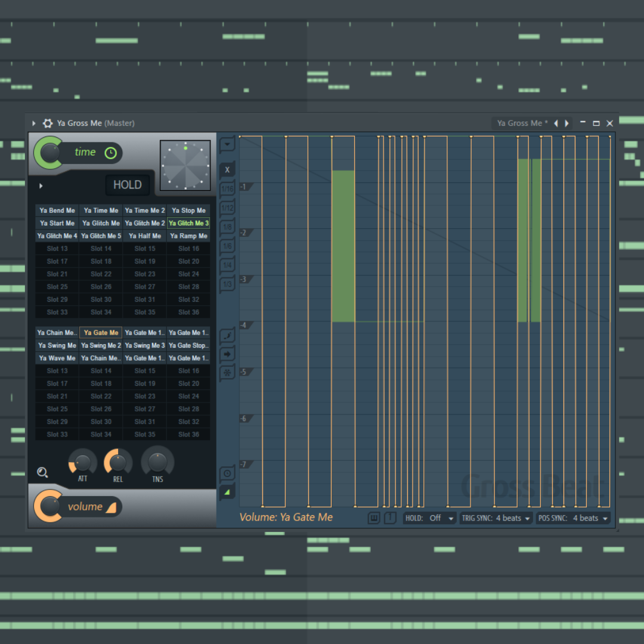This screenshot has height=644, width=644.
Task: Set grid snap to 1/12
Action: point(227,208)
